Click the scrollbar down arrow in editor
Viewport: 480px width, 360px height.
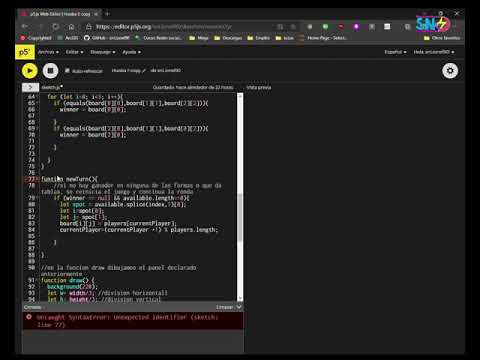coord(240,298)
